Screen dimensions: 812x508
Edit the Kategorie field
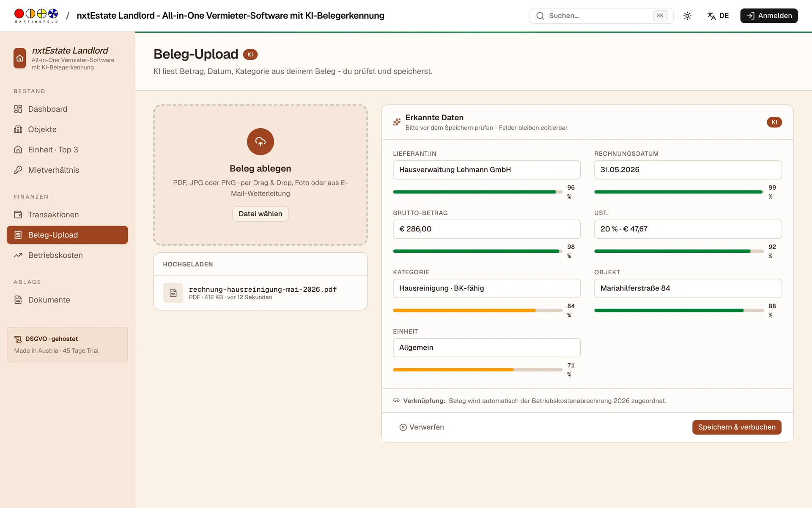click(x=487, y=288)
